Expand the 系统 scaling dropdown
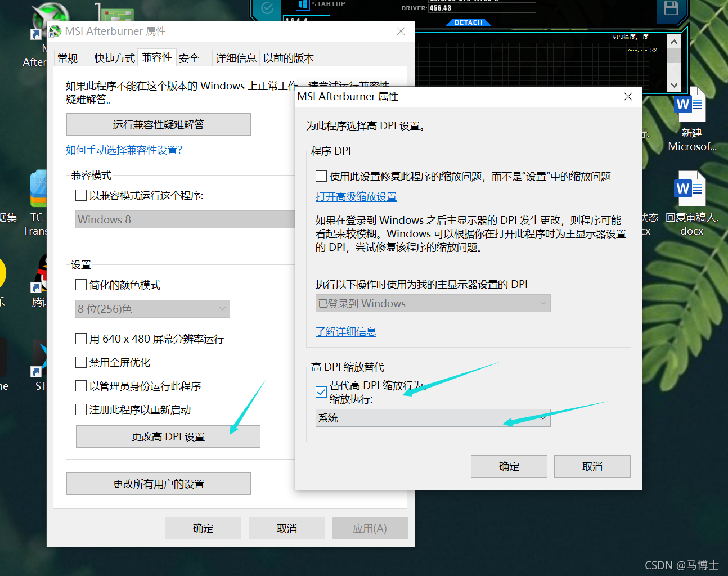This screenshot has height=576, width=728. (x=433, y=418)
